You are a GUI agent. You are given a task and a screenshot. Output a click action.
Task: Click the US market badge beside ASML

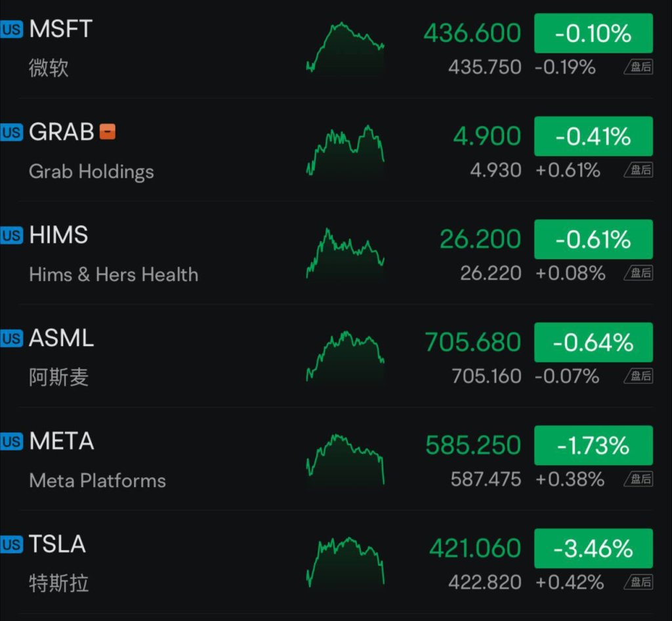pos(12,339)
